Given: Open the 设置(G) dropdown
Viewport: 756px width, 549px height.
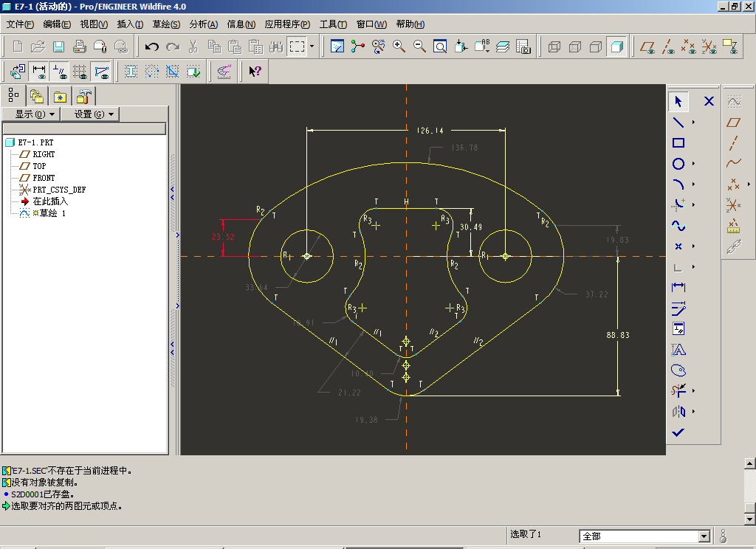Looking at the screenshot, I should [x=89, y=114].
